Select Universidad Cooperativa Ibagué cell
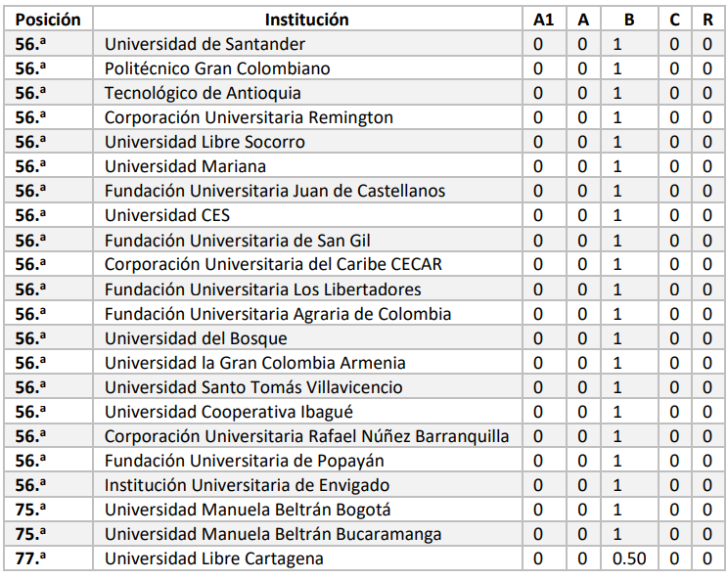Screen dimensions: 728x579 click(x=229, y=412)
